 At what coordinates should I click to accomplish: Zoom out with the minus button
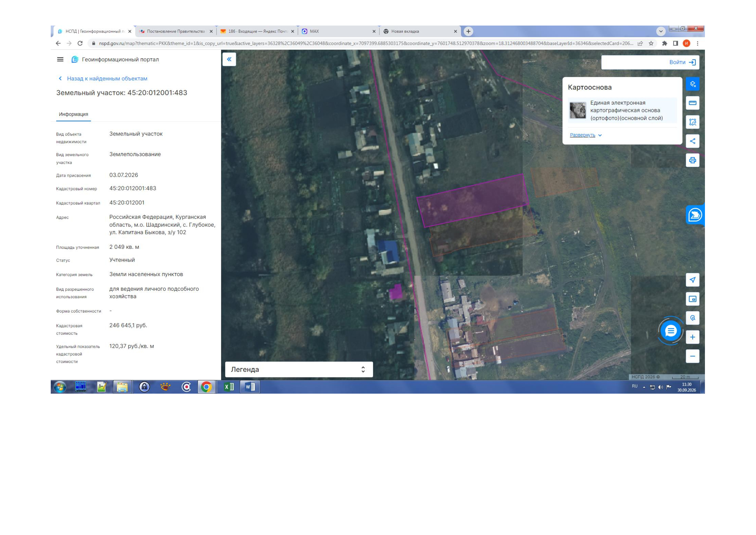pyautogui.click(x=692, y=356)
